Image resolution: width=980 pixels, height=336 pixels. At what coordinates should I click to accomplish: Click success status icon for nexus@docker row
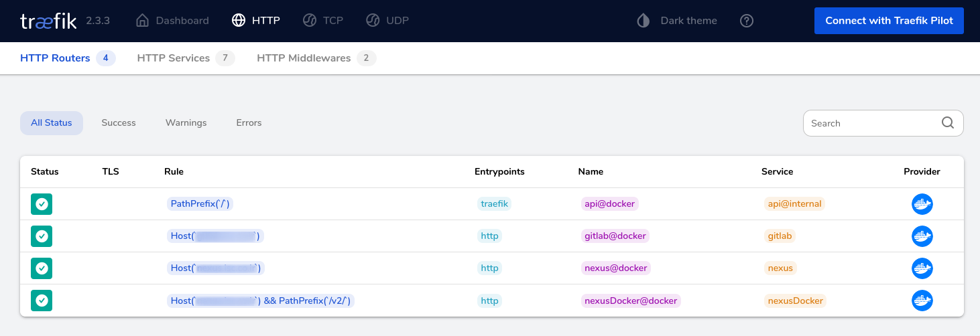(x=42, y=268)
